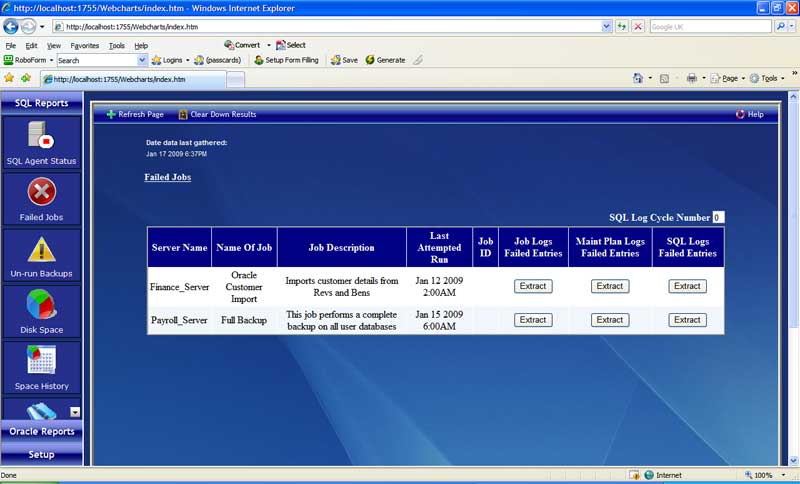Image resolution: width=800 pixels, height=484 pixels.
Task: Open the Help icon in the page header
Action: pos(740,114)
